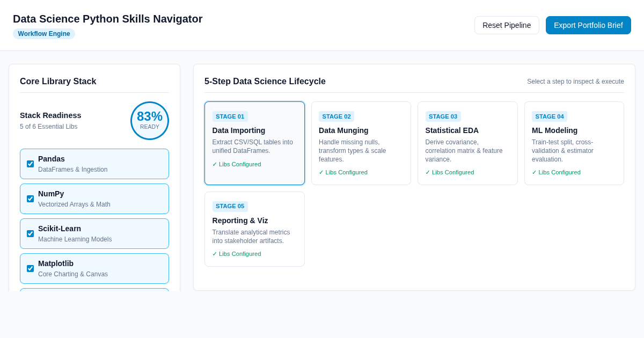Click 'Translate analytical metrics into stakeholder artifacts' text

pyautogui.click(x=251, y=237)
